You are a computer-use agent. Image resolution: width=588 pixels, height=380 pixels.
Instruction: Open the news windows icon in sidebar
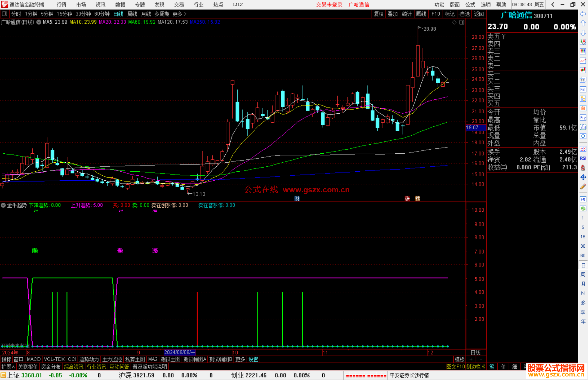[583, 80]
